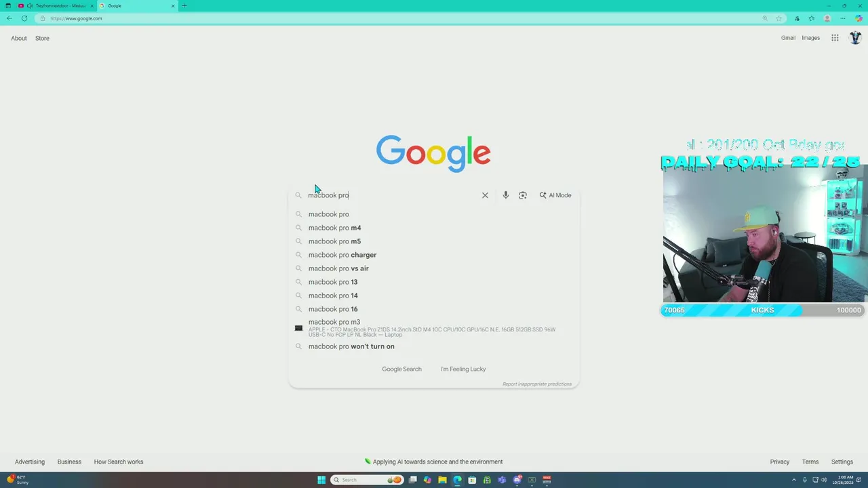Open Discord from taskbar
Screen dimensions: 868x488
pos(517,480)
